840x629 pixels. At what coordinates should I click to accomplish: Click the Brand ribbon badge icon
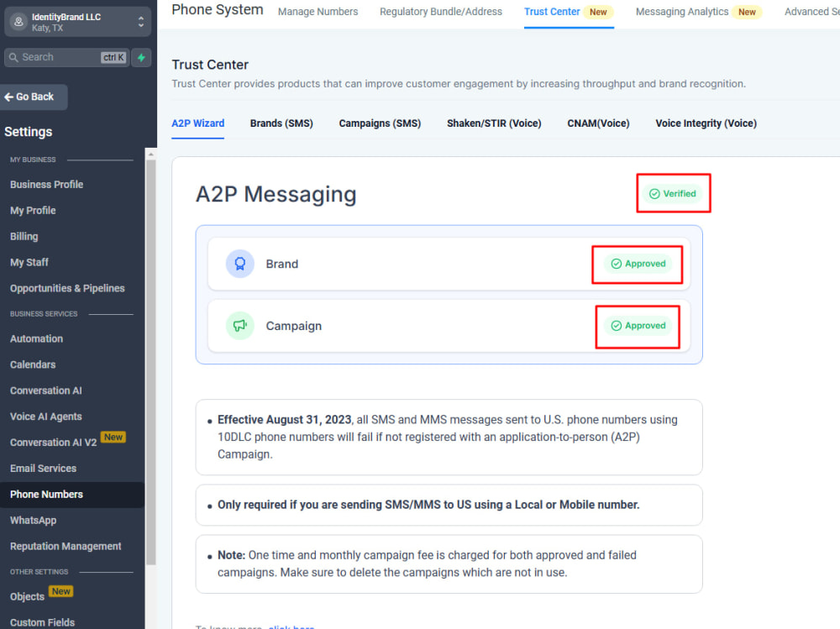click(240, 264)
